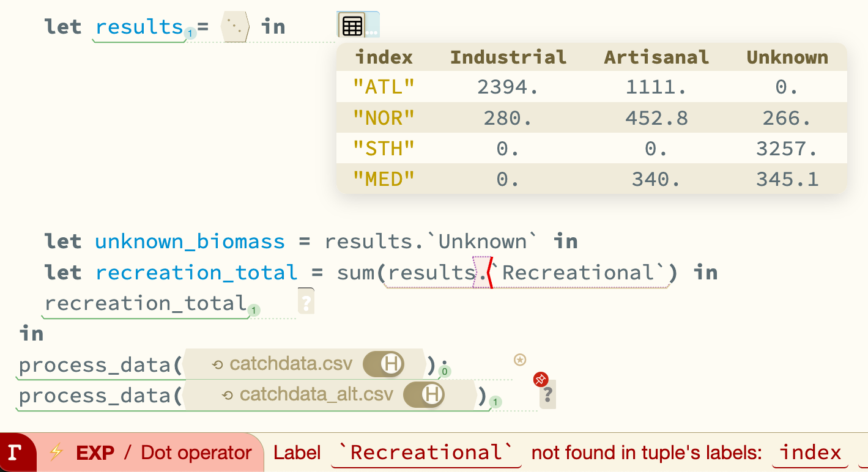Click the results variable in the first let
Screen dimensions: 868x472
tap(139, 27)
